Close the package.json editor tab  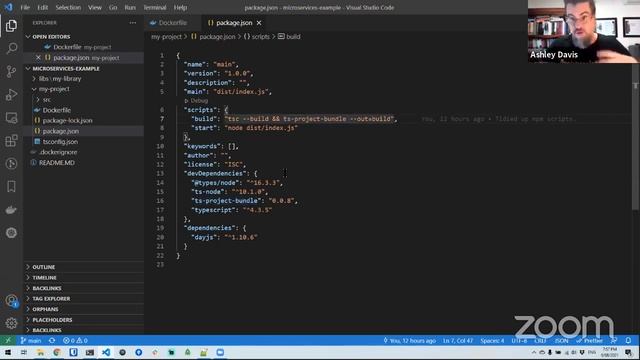coord(259,23)
